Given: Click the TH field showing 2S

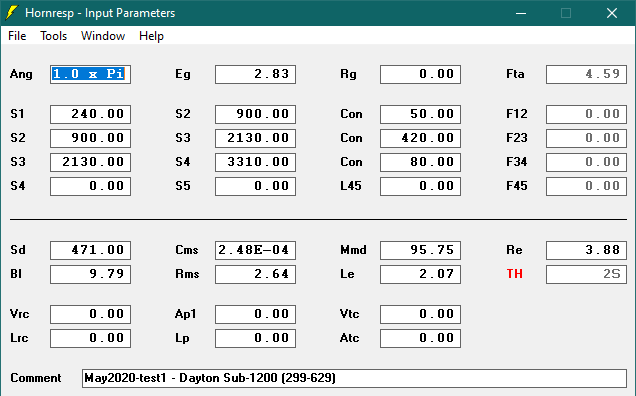Looking at the screenshot, I should (x=586, y=274).
